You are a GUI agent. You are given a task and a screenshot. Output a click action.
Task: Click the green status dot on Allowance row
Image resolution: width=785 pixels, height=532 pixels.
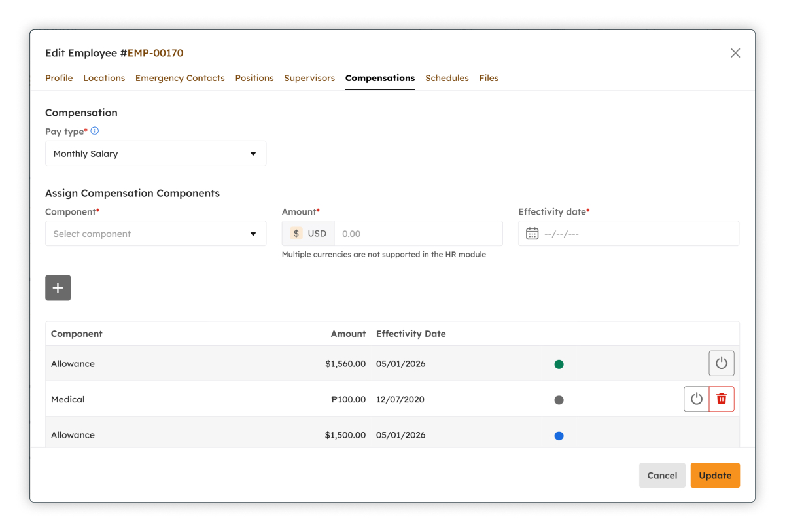tap(559, 364)
